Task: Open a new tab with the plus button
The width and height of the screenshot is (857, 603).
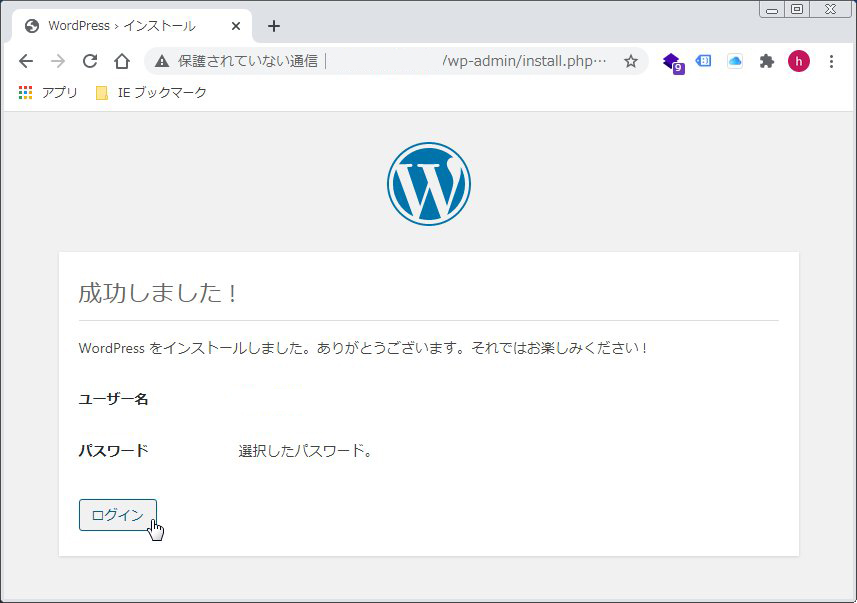Action: coord(274,26)
